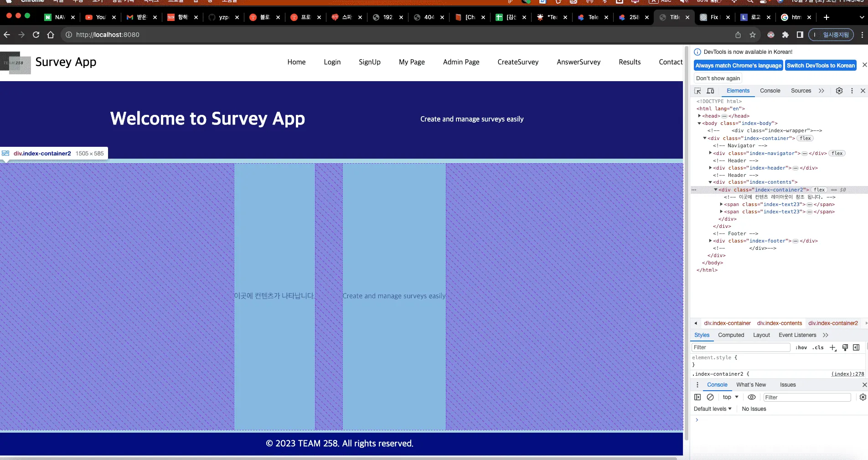
Task: Close the console drawer
Action: pyautogui.click(x=864, y=385)
